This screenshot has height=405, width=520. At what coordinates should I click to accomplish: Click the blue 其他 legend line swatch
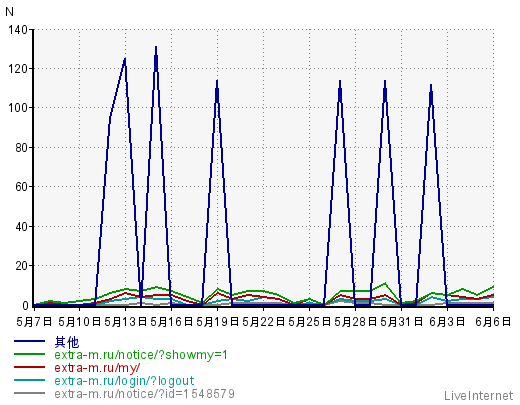tap(29, 341)
